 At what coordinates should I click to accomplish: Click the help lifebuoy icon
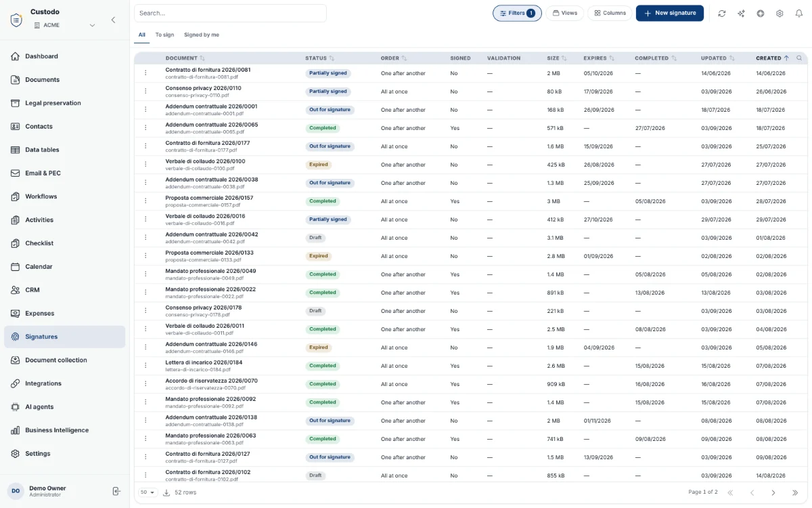pyautogui.click(x=761, y=14)
